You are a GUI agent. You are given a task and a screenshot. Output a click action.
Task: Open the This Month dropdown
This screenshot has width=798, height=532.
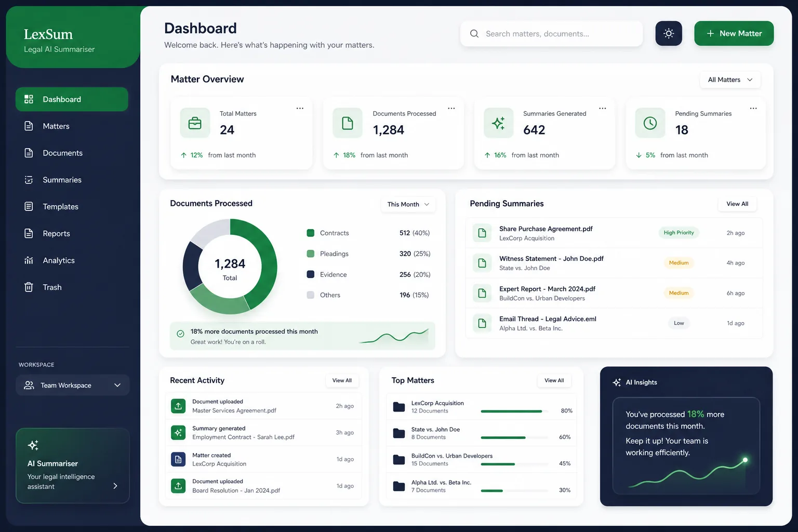[x=408, y=204]
